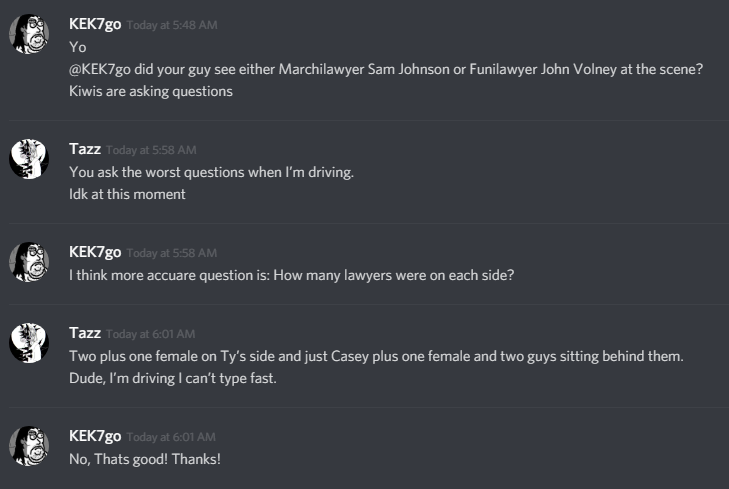The height and width of the screenshot is (489, 729).
Task: Click KEK7go's avatar on the first message
Action: pos(29,34)
